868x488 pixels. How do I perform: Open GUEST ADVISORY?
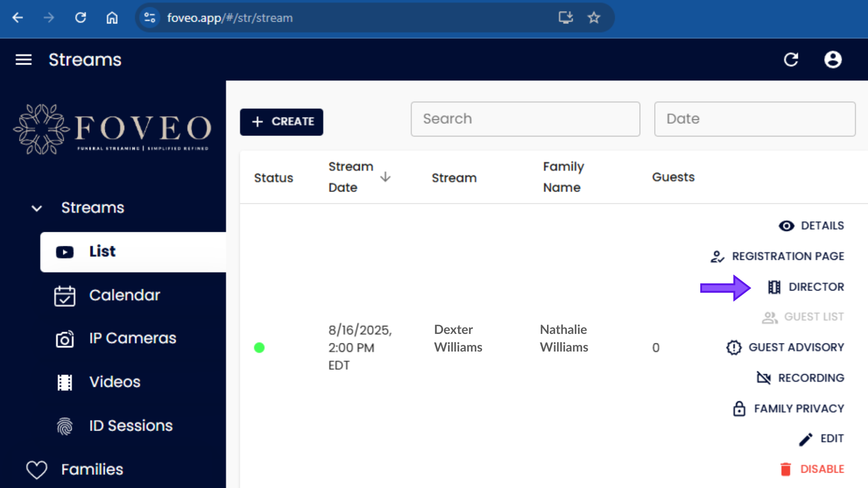pyautogui.click(x=785, y=347)
